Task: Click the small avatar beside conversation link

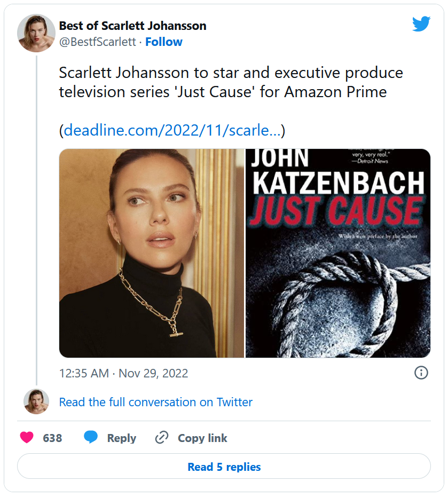Action: 36,402
